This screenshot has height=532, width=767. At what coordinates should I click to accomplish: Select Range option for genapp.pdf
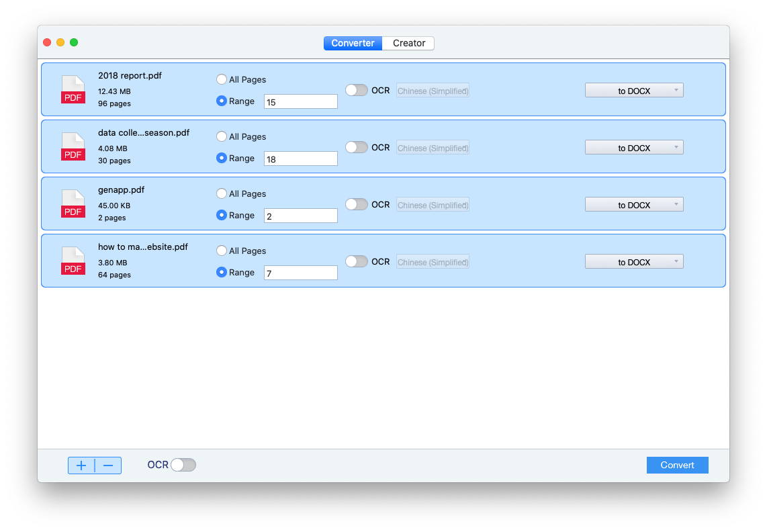pyautogui.click(x=222, y=215)
